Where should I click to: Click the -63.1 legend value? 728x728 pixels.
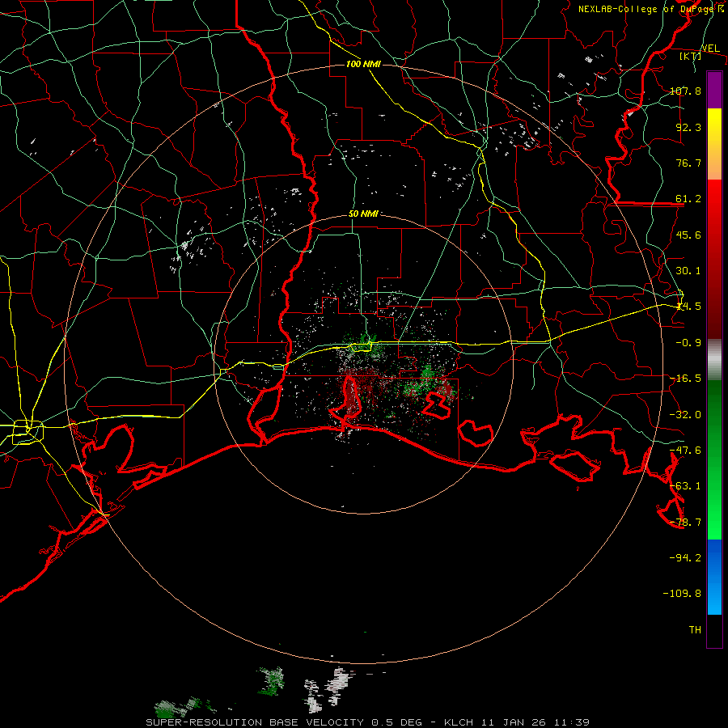pos(685,486)
